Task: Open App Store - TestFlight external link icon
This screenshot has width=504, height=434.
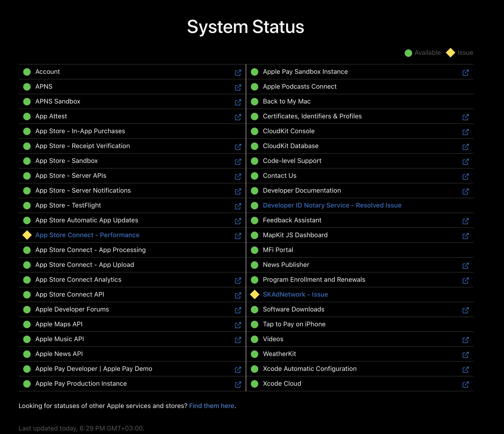Action: coord(238,206)
